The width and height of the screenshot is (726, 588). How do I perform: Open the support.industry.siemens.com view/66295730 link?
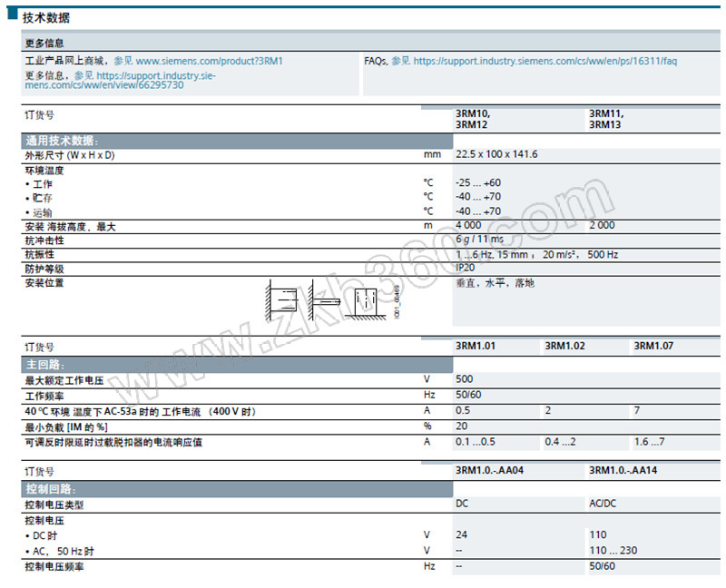pos(120,80)
